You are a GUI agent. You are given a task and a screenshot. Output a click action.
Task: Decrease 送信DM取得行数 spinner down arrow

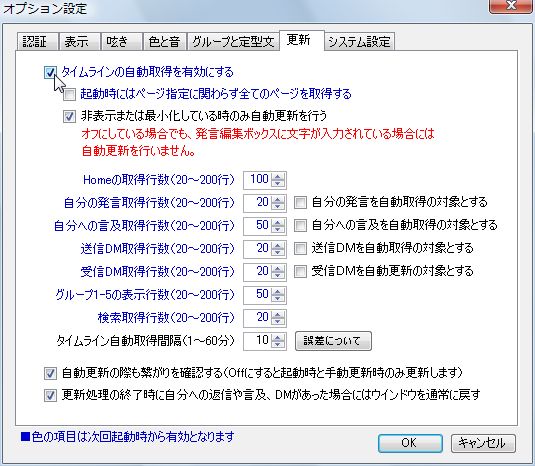[278, 253]
